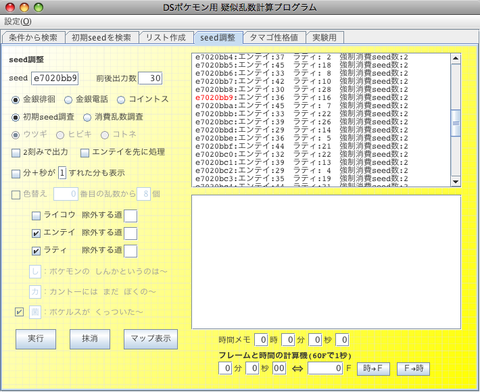Click the 前後出力数 input field
The height and width of the screenshot is (392, 480).
point(150,78)
